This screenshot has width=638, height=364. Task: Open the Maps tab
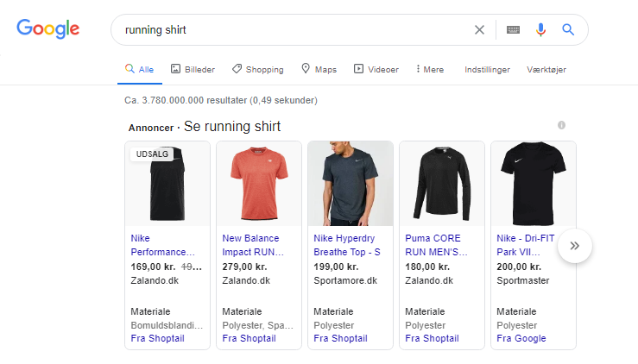tap(319, 70)
